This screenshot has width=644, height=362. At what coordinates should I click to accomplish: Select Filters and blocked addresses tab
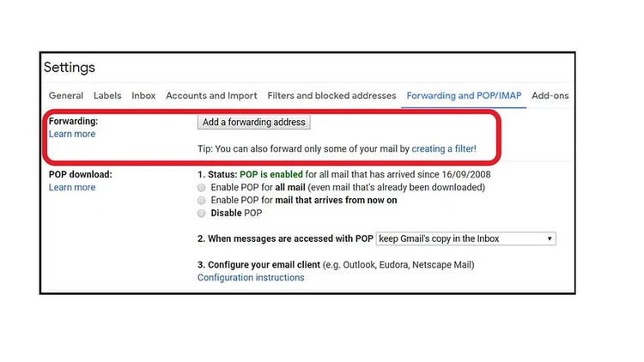click(x=331, y=96)
